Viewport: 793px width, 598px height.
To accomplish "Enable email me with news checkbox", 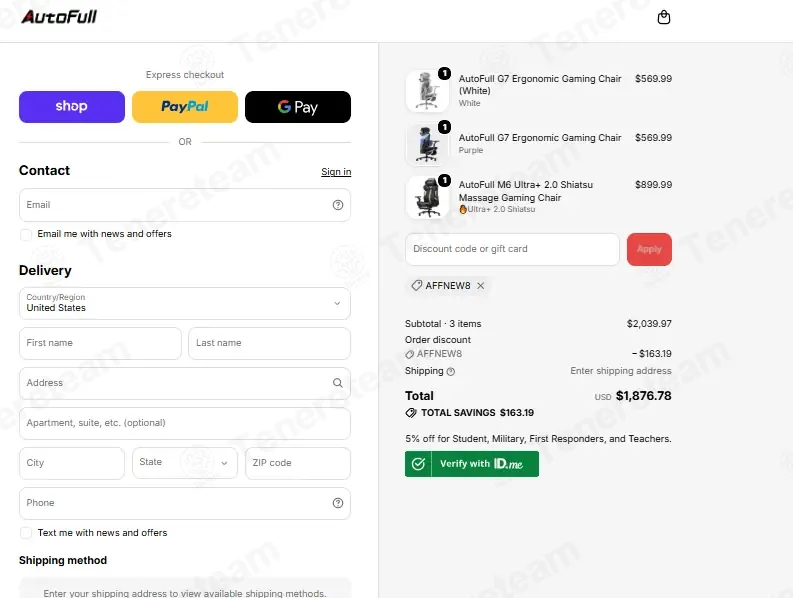I will pos(26,234).
